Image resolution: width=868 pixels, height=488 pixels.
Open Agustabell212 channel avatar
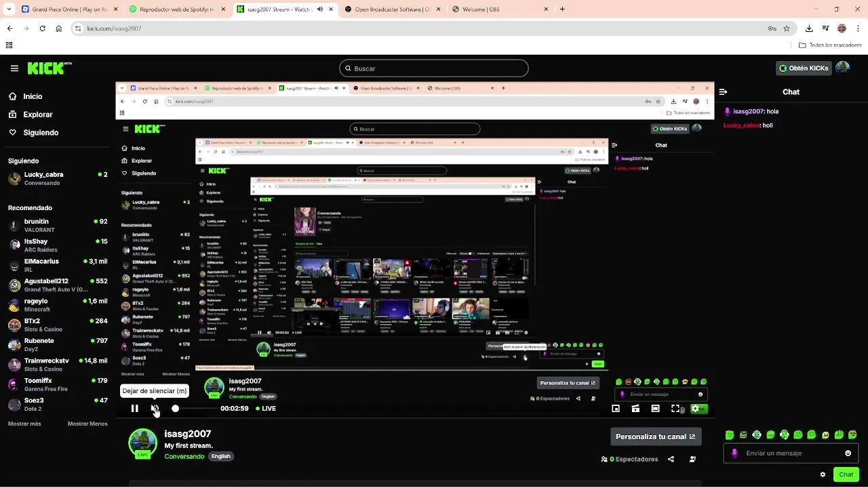click(x=14, y=285)
